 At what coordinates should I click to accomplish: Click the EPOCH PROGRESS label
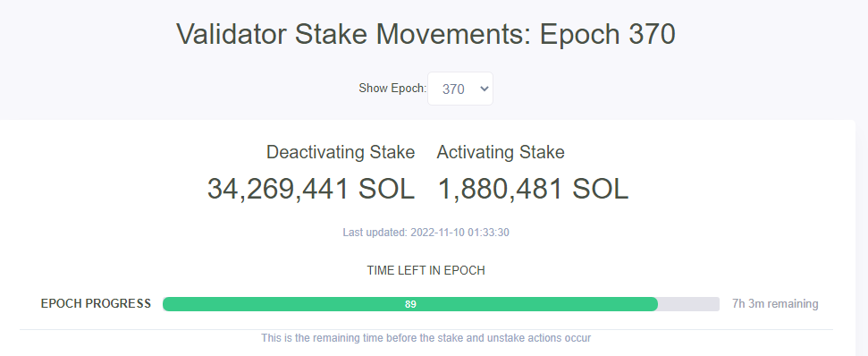click(96, 303)
